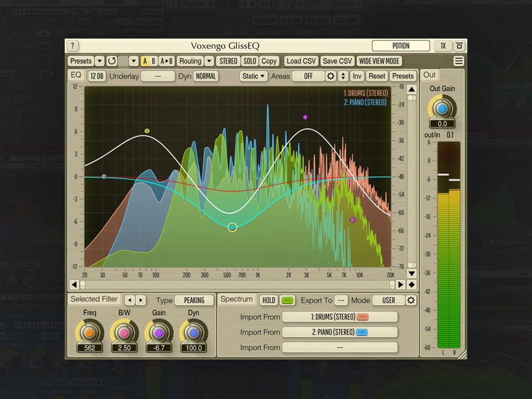
Task: Expand the Routing dropdown arrow
Action: pos(209,61)
